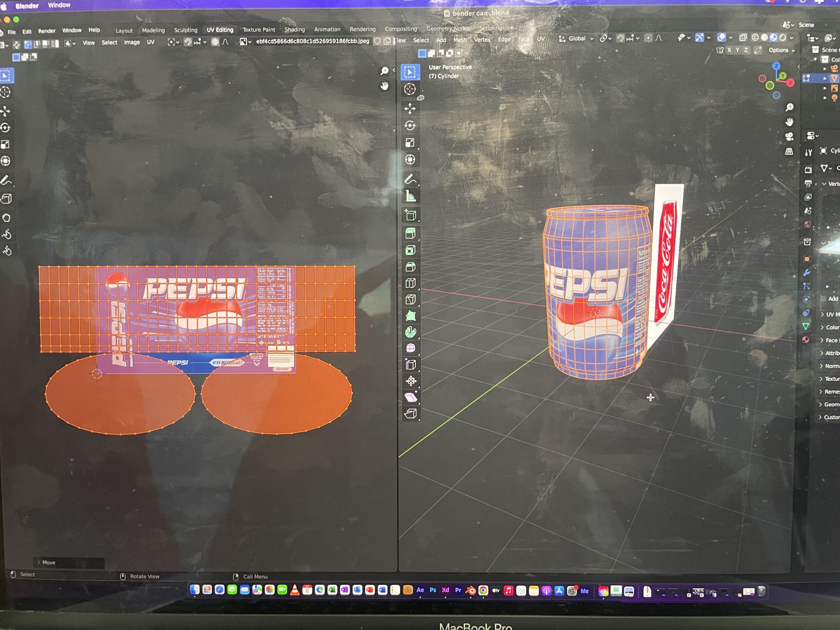The image size is (840, 630).
Task: Toggle snapping in the 3D viewport header
Action: click(620, 38)
